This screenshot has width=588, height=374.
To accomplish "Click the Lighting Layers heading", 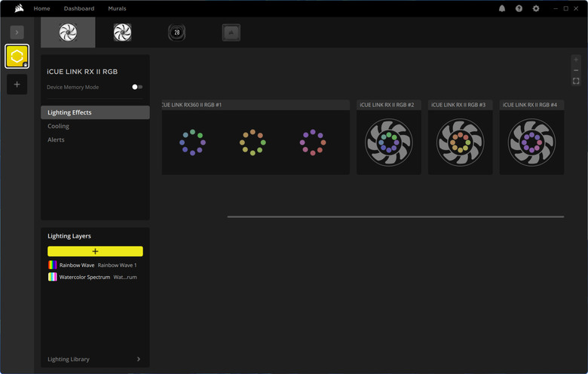I will tap(69, 236).
